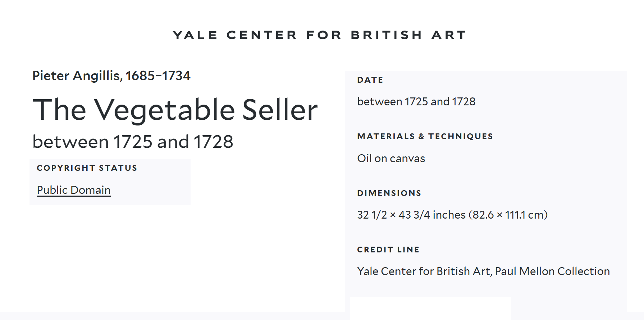Click the Date heading in details panel
The width and height of the screenshot is (644, 320).
370,80
